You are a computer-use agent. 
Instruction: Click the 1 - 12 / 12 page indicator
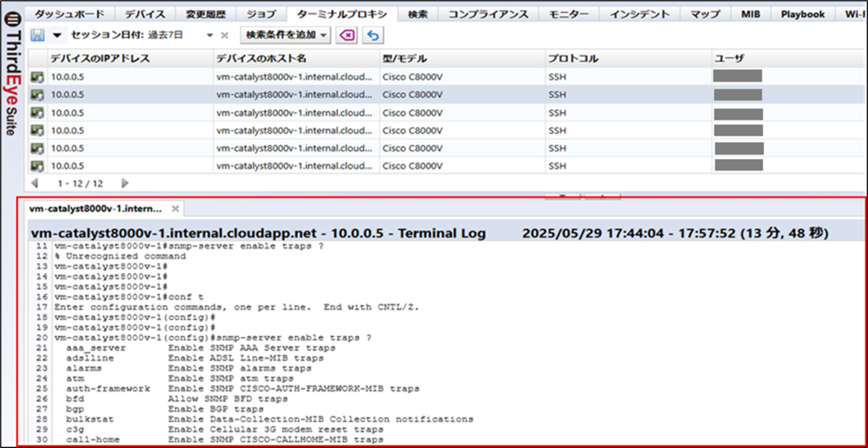point(80,184)
